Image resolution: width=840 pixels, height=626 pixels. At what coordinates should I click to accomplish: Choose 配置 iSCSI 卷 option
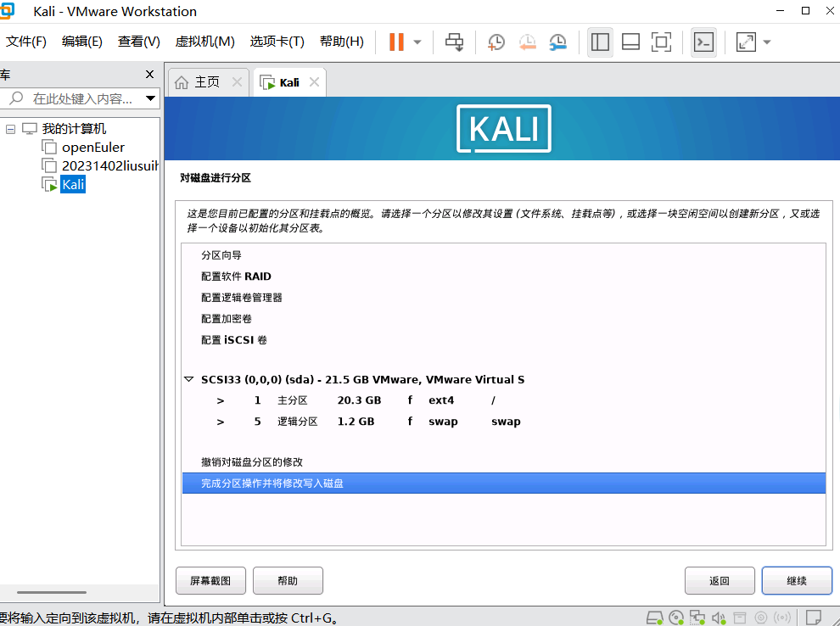click(234, 340)
